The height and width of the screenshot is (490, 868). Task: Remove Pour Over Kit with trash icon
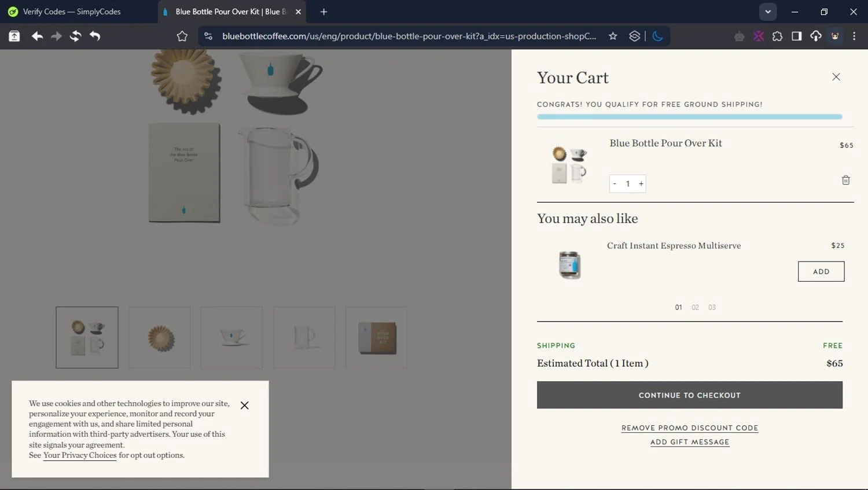coord(845,180)
